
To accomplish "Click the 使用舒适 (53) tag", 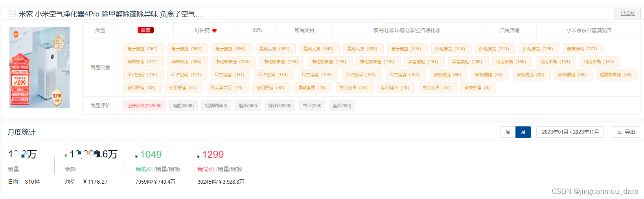I will click(x=142, y=88).
